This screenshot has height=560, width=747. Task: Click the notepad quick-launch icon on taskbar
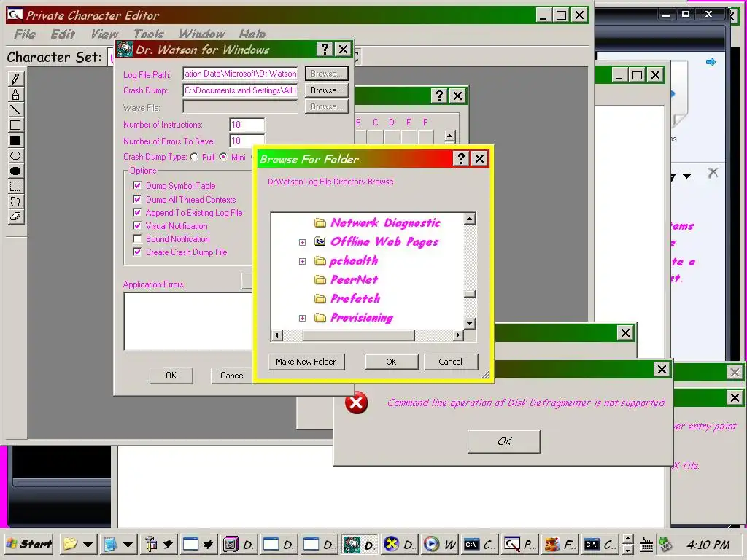(110, 544)
